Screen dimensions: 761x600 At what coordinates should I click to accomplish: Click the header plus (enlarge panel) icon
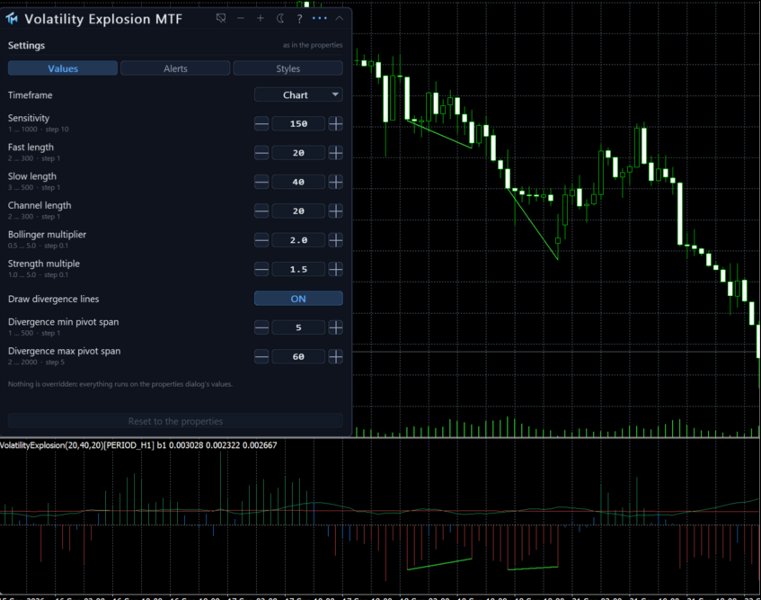click(x=260, y=18)
